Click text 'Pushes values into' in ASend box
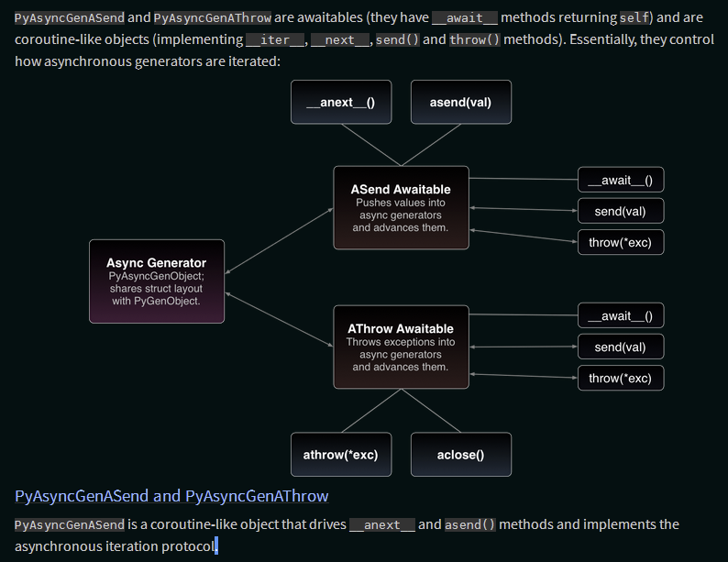The image size is (728, 562). pos(401,203)
